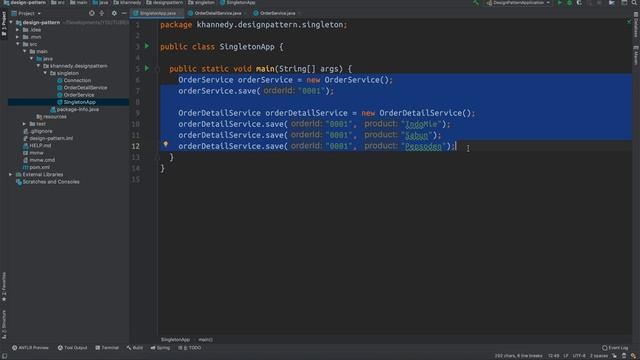The height and width of the screenshot is (360, 640).
Task: Click the LF line separator in status bar
Action: coord(566,356)
